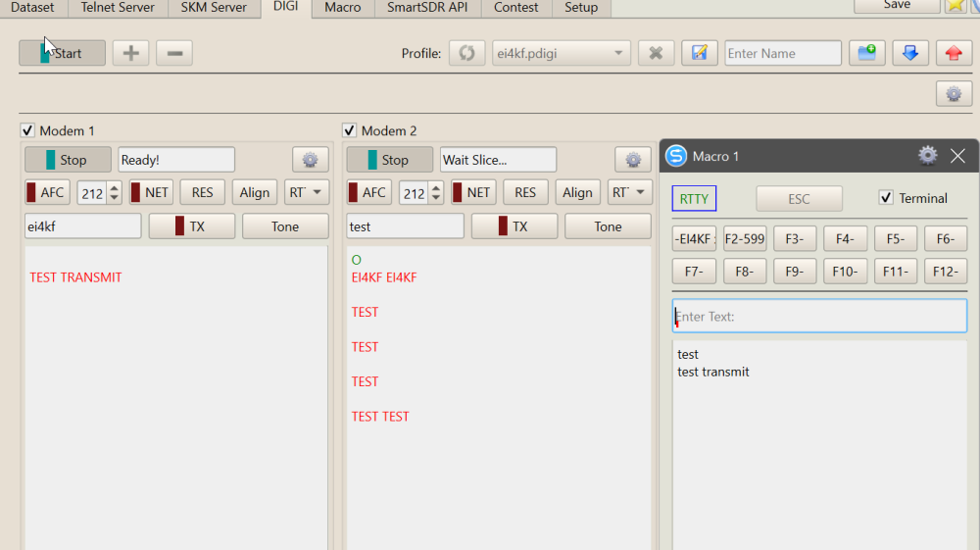980x550 pixels.
Task: Decrease Modem 1 shift value 212
Action: (x=114, y=197)
